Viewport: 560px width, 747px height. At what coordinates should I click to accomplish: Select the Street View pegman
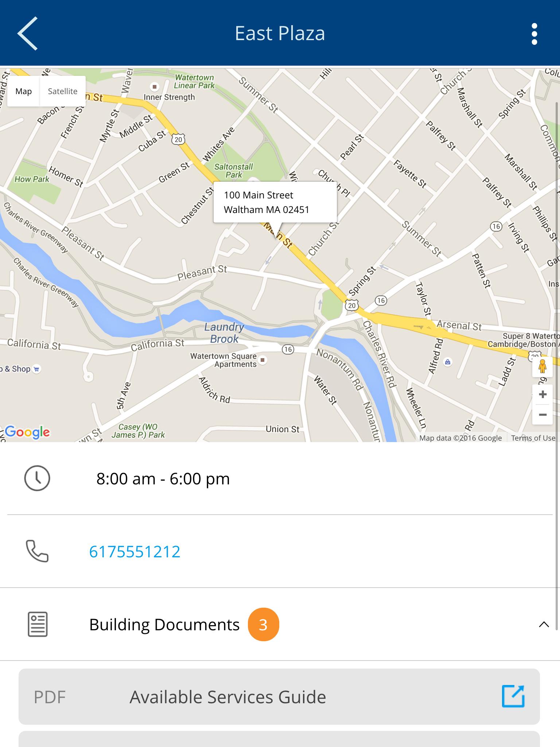coord(542,366)
